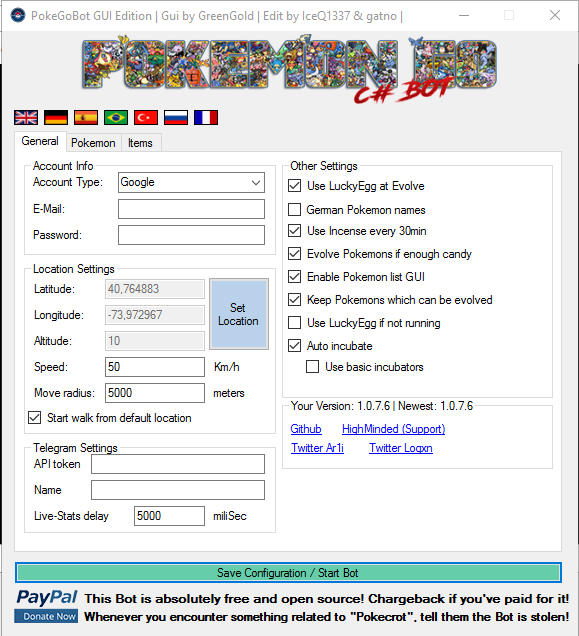This screenshot has width=579, height=636.
Task: Open the Twitter Ar1i link
Action: 317,448
